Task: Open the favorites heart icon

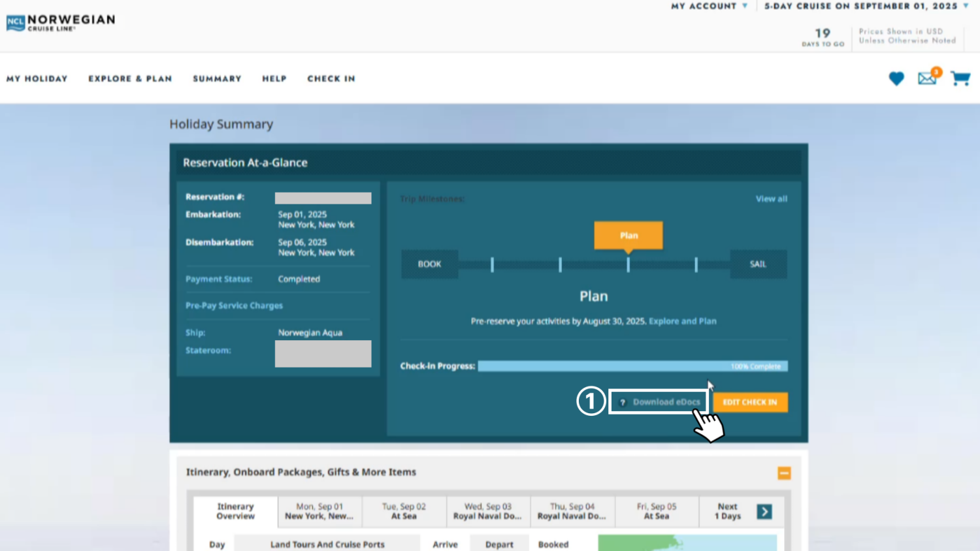Action: point(896,78)
